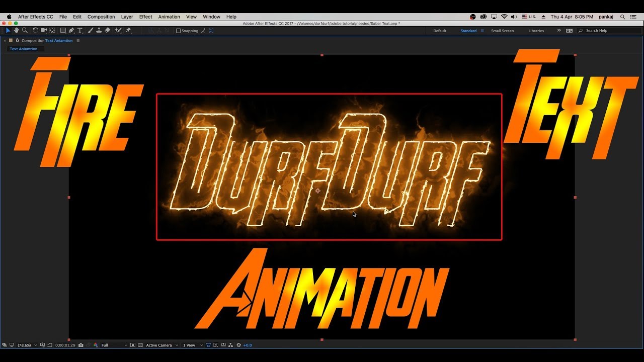Toggle fast previews icon
This screenshot has width=644, height=362.
(x=216, y=345)
